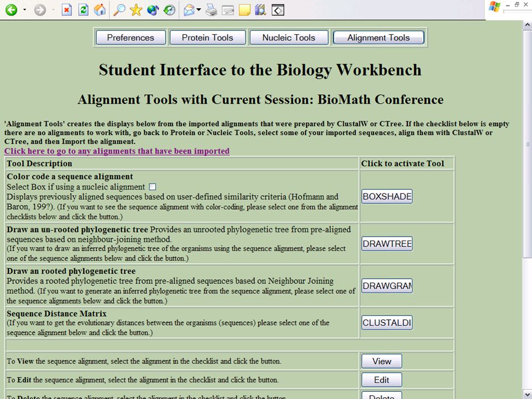Click the yellow note Discuss icon
The width and height of the screenshot is (532, 399).
coord(244,10)
